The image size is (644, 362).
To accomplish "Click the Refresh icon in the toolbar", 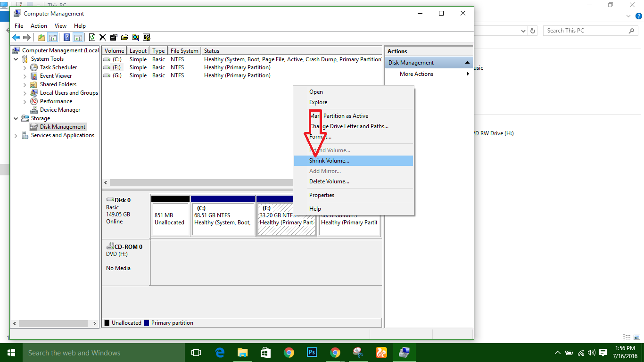I will click(x=92, y=37).
